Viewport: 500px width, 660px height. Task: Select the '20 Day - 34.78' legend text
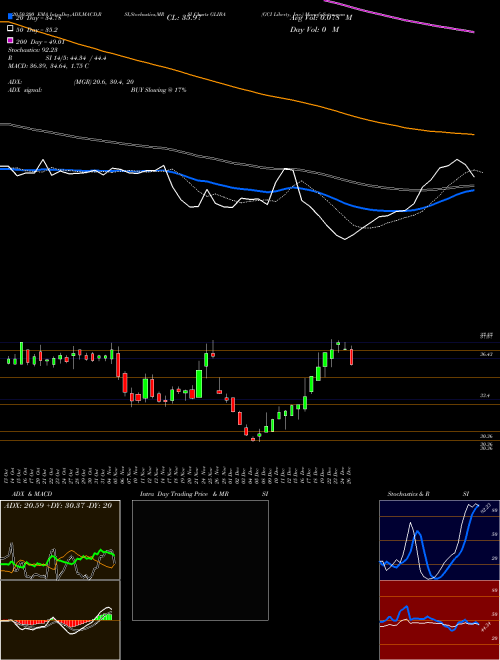tap(39, 18)
